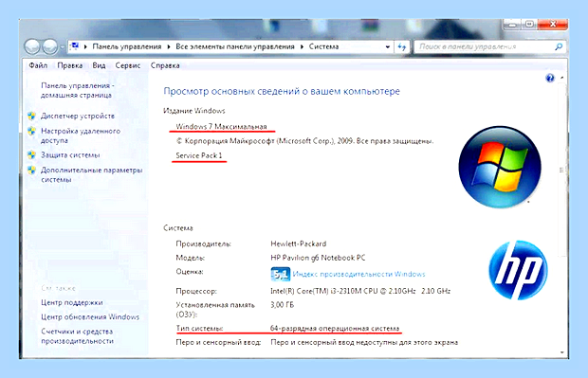
Task: Click 64-разрядная операционная система value
Action: (335, 328)
